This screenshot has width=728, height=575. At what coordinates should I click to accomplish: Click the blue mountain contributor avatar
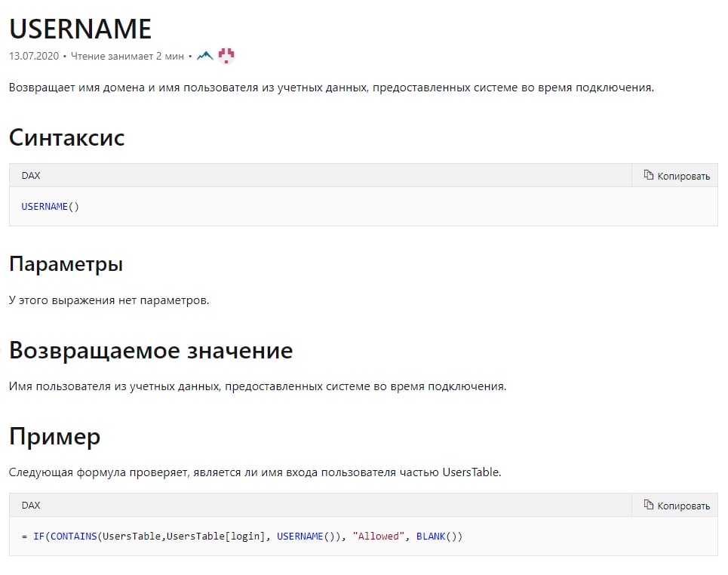pyautogui.click(x=204, y=56)
